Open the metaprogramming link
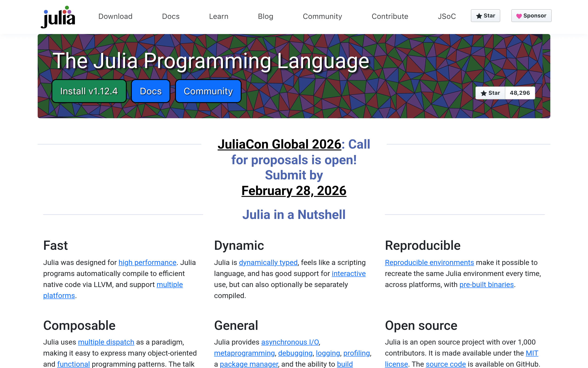Image resolution: width=588 pixels, height=368 pixels. [244, 353]
